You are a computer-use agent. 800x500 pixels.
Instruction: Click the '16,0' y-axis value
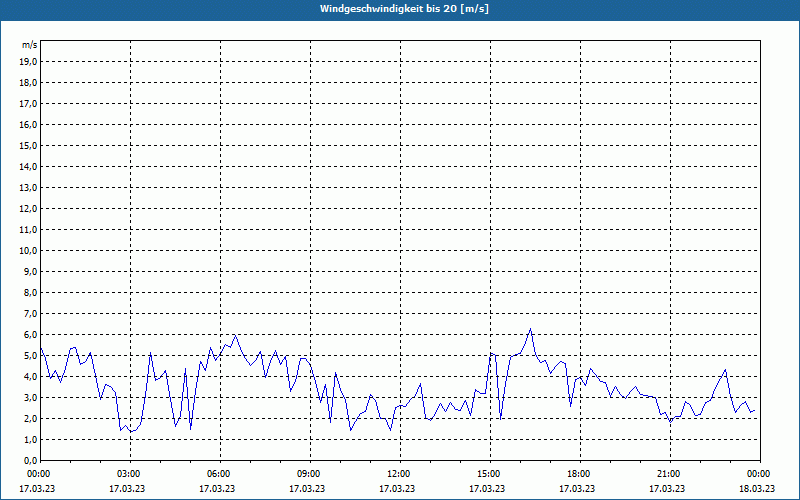click(28, 124)
